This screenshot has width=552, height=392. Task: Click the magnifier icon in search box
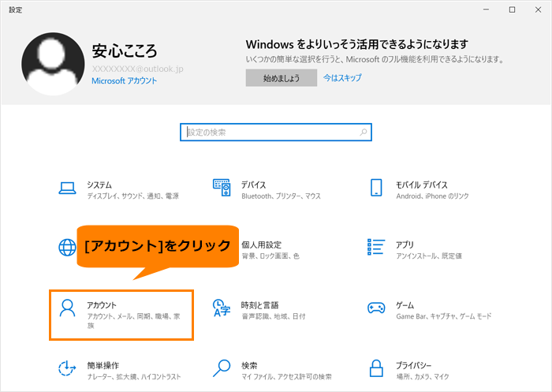(x=364, y=132)
